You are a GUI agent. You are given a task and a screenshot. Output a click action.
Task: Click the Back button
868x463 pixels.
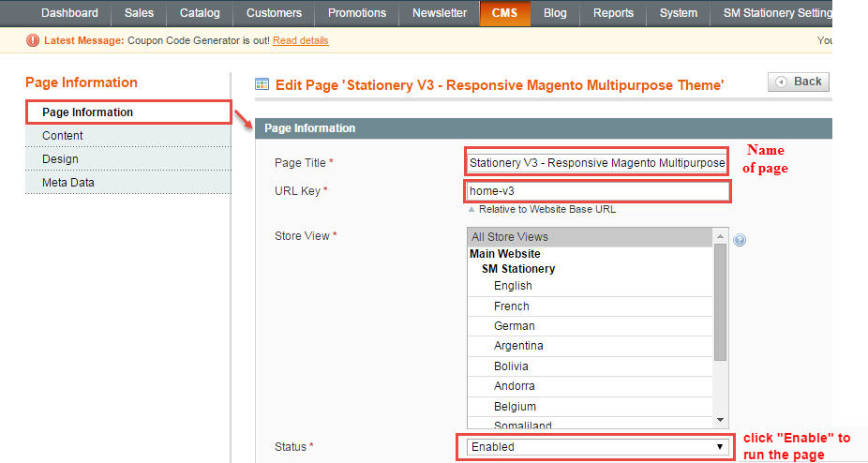pyautogui.click(x=799, y=82)
